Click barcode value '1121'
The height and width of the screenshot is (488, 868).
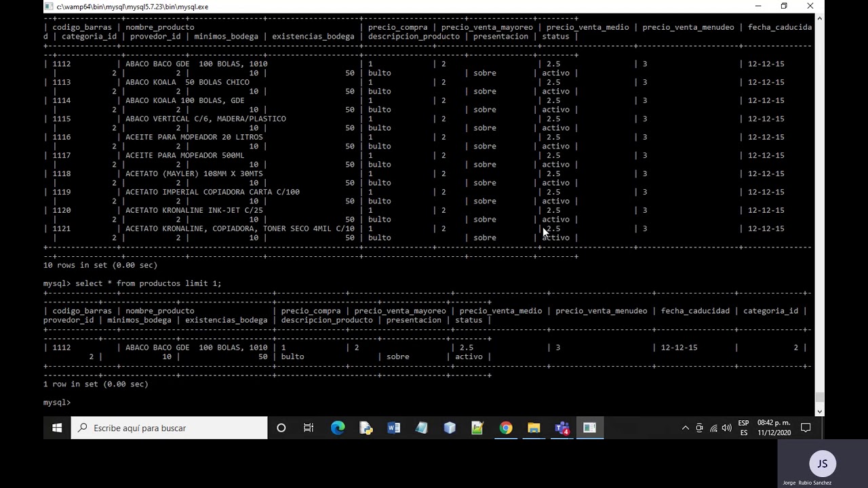click(62, 228)
